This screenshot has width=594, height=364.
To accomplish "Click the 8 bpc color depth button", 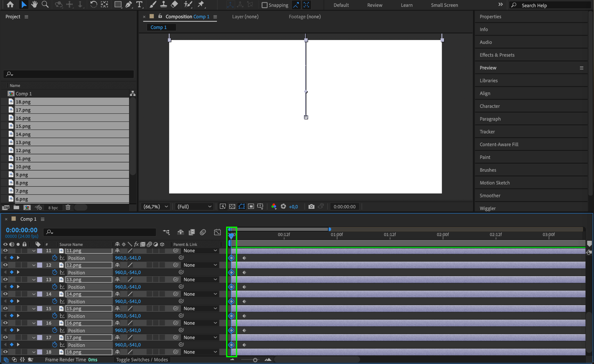I will coord(53,208).
